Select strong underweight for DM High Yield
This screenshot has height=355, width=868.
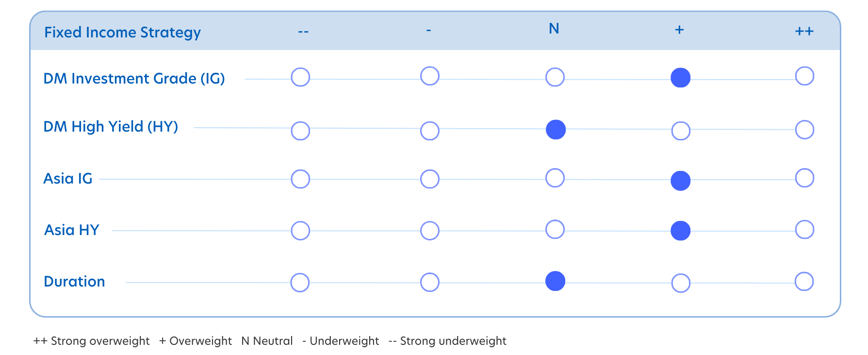(300, 131)
